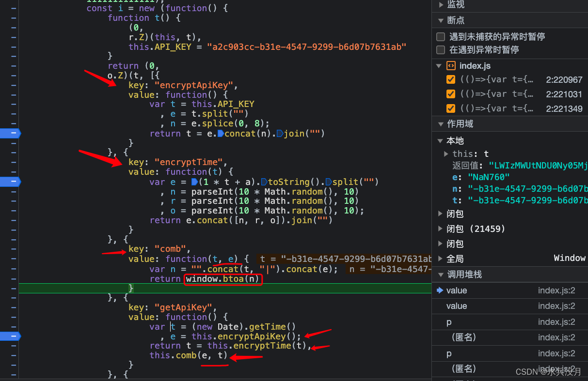
Task: Enable pause on uncaught exceptions checkbox
Action: click(440, 36)
